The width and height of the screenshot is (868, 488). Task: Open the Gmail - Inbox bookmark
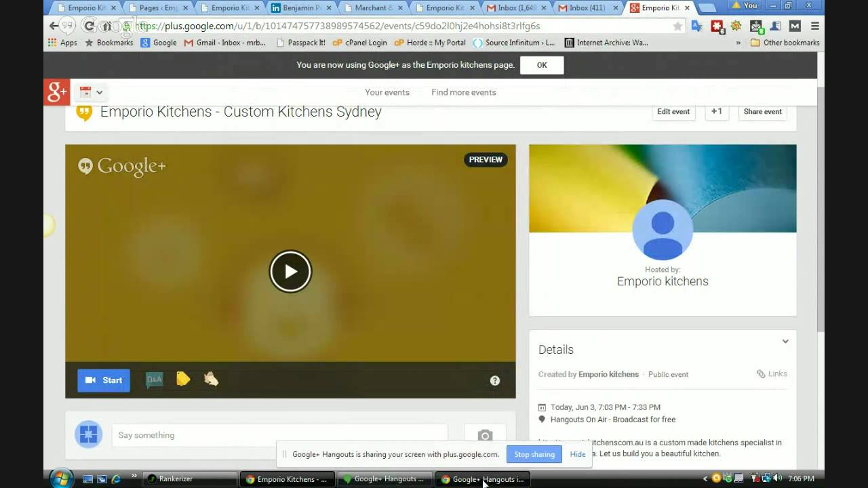225,42
